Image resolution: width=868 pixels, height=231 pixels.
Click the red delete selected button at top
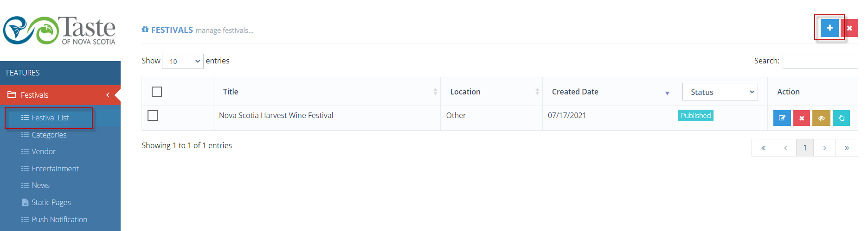pos(849,28)
